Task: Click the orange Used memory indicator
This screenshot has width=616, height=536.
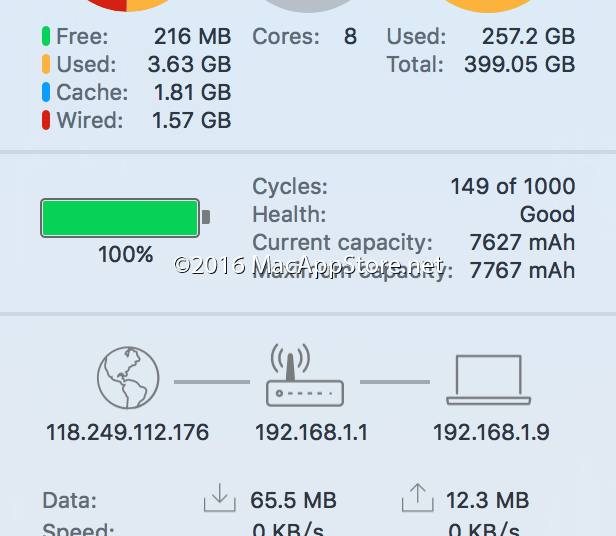Action: (x=46, y=65)
